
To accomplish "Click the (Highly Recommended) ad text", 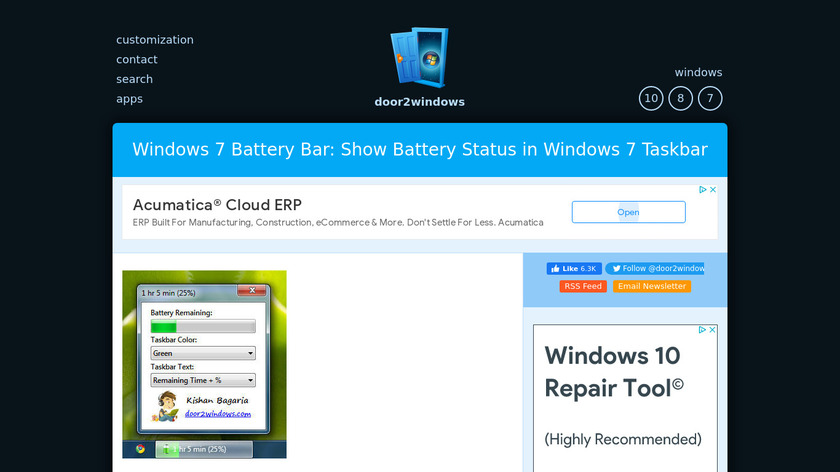I will tap(623, 439).
